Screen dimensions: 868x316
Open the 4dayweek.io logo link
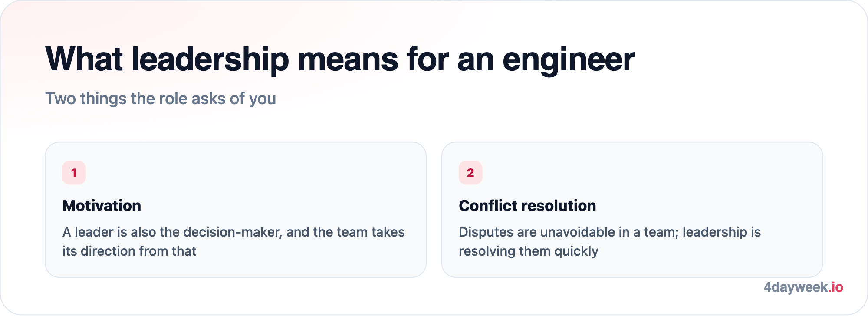803,287
